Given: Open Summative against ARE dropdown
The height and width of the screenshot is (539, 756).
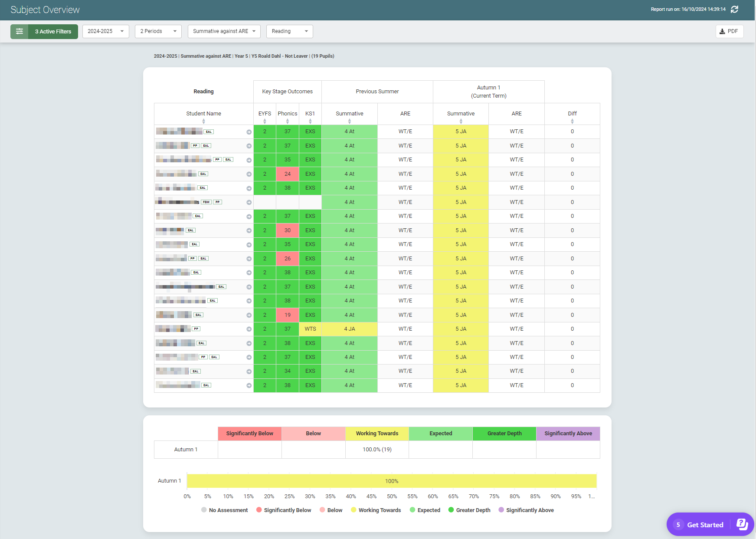Looking at the screenshot, I should pos(224,31).
